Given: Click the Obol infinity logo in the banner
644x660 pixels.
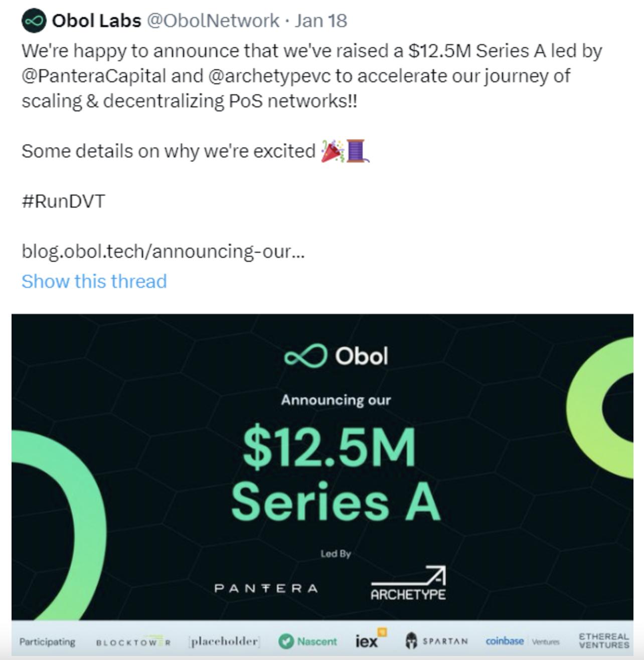Looking at the screenshot, I should [x=305, y=356].
